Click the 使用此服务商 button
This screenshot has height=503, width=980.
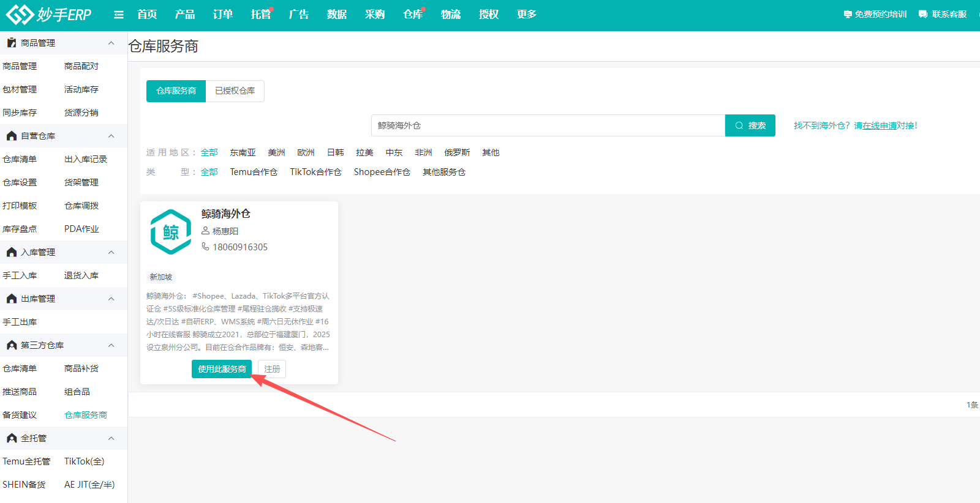pos(222,369)
